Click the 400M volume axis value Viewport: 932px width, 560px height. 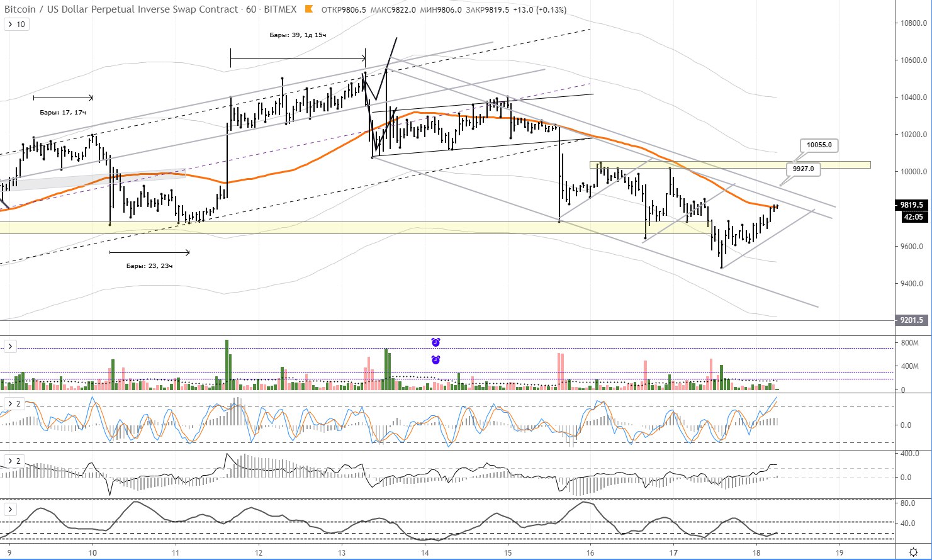pyautogui.click(x=911, y=367)
